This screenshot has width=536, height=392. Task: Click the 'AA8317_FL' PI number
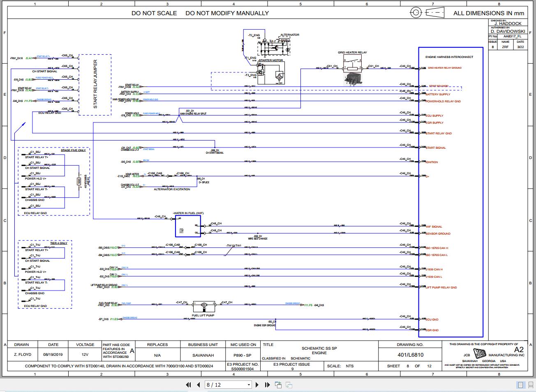coord(513,36)
